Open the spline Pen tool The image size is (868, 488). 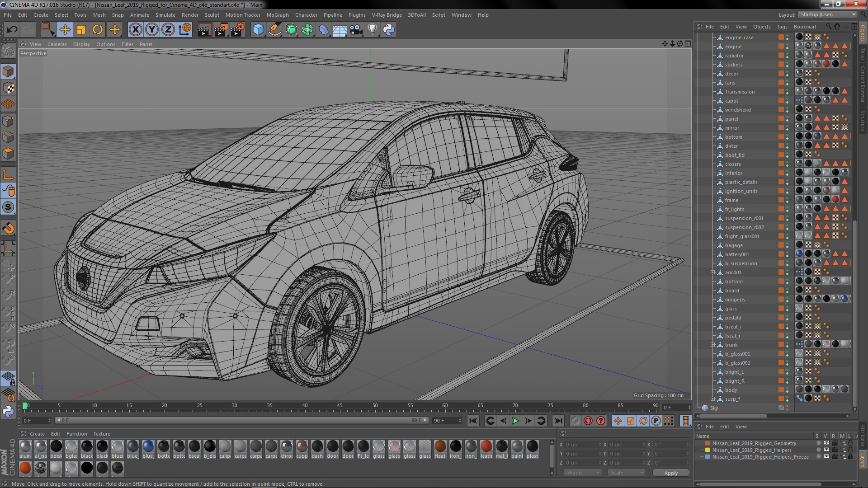coord(275,30)
